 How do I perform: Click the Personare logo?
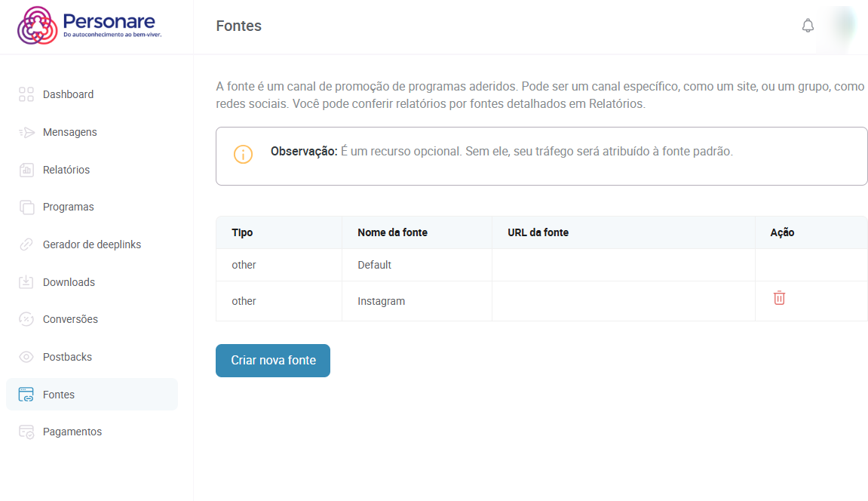[90, 26]
